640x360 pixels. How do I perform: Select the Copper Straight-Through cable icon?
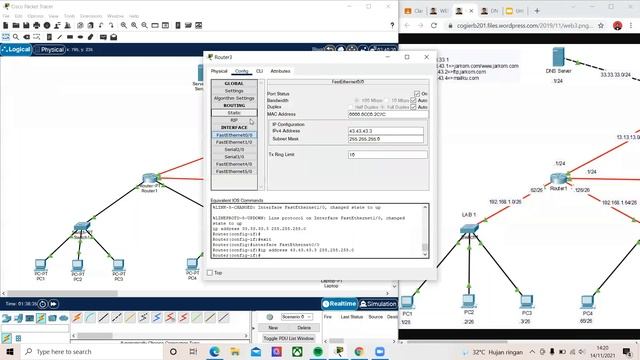(104, 317)
